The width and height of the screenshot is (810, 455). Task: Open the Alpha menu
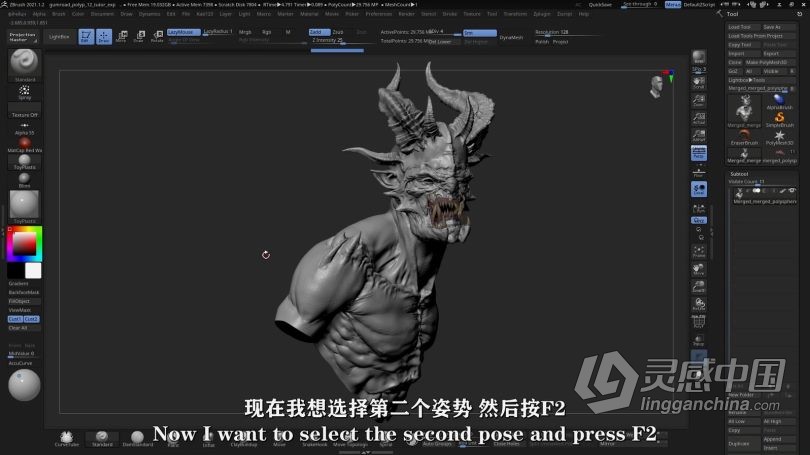[x=39, y=14]
